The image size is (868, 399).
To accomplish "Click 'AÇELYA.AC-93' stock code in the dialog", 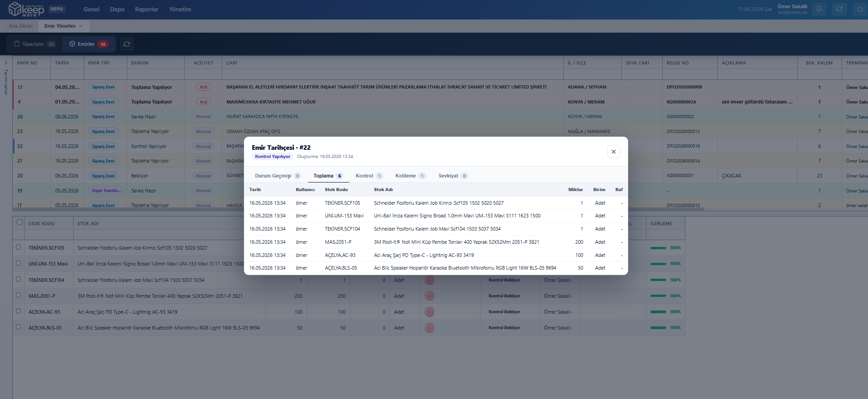I will point(340,255).
